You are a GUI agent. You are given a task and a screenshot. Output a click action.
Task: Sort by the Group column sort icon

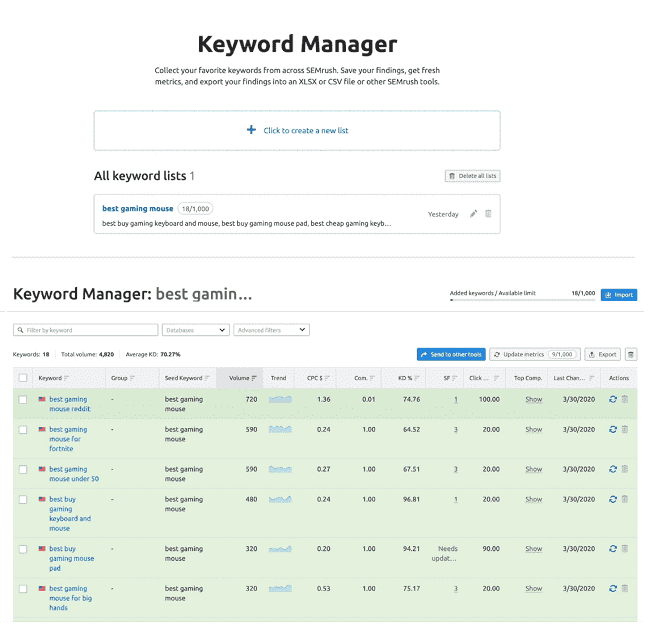[132, 378]
